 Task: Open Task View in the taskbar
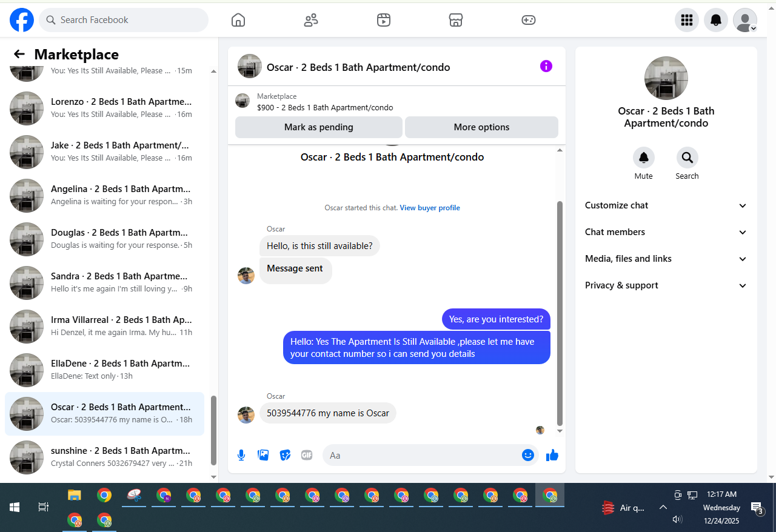pos(43,507)
